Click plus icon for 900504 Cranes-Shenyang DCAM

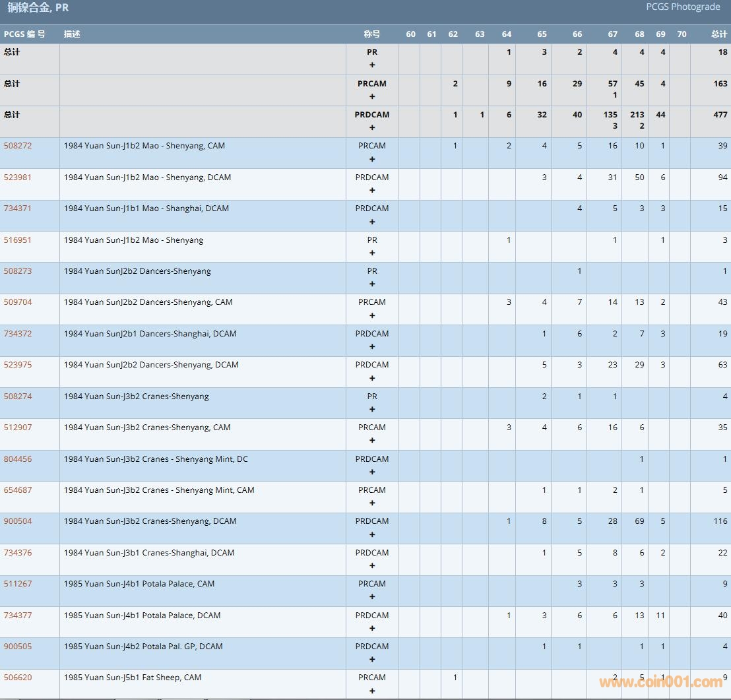[x=372, y=534]
